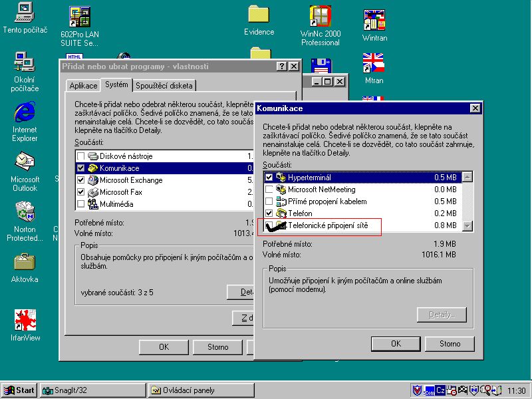Uncheck the Microsoft Fax checkbox
Screen dimensions: 532x399
[x=80, y=192]
